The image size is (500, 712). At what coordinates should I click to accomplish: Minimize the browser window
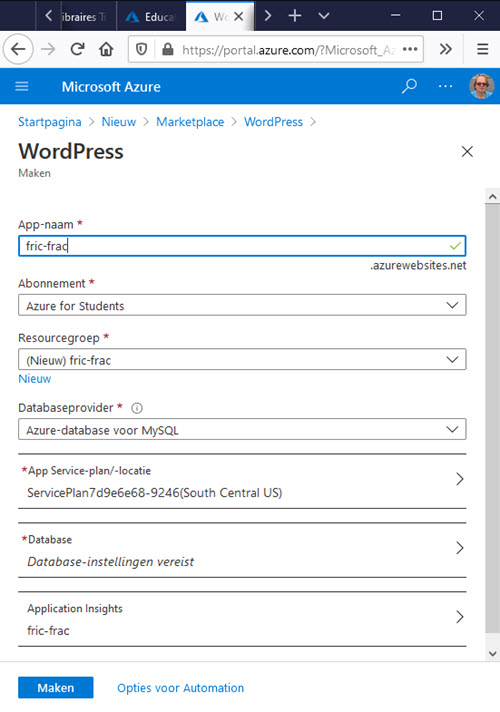pos(396,15)
